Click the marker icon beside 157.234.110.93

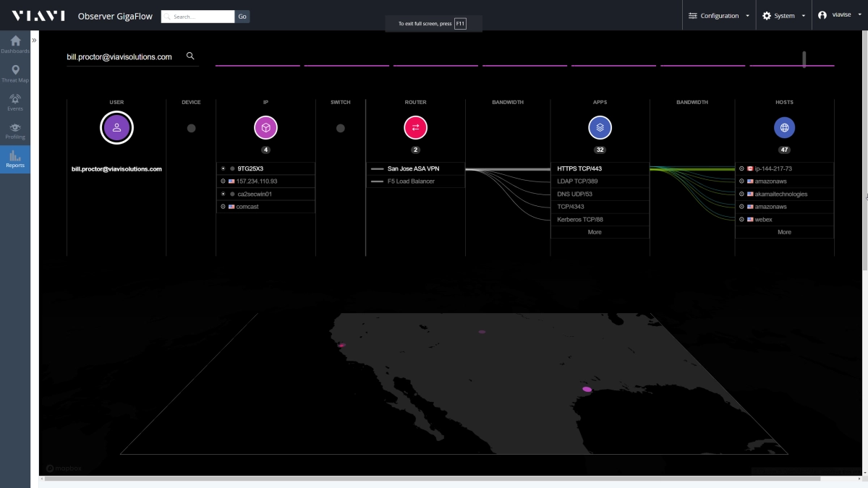(x=224, y=181)
